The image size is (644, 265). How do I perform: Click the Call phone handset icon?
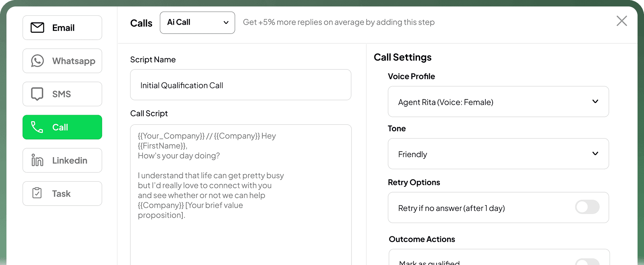click(37, 127)
